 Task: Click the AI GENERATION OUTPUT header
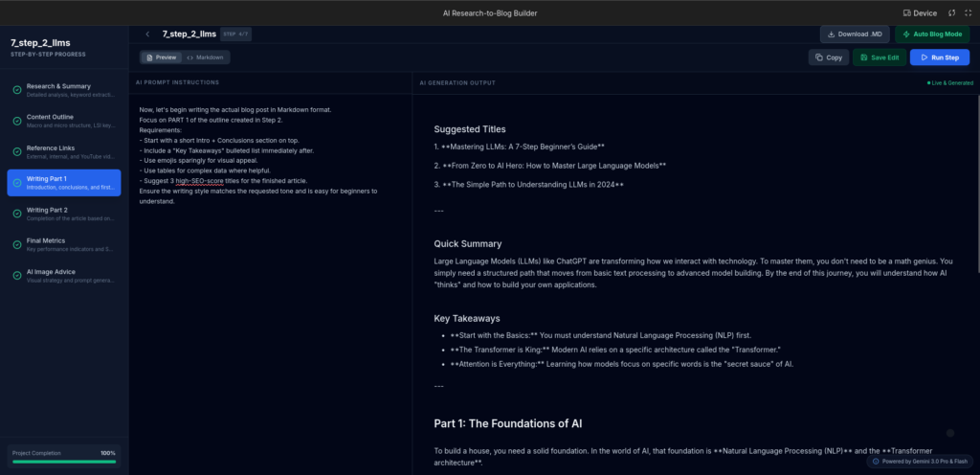pos(457,82)
